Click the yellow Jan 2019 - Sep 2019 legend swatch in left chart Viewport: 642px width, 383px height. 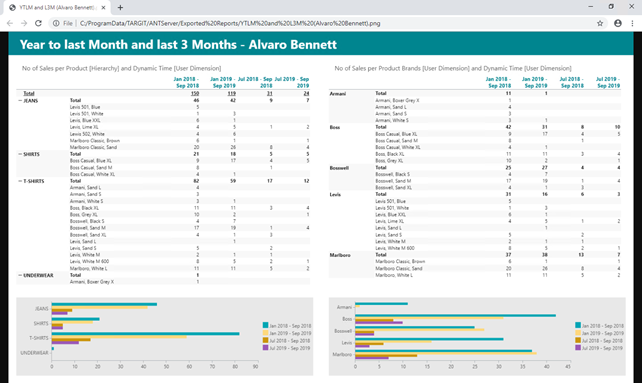pos(265,333)
